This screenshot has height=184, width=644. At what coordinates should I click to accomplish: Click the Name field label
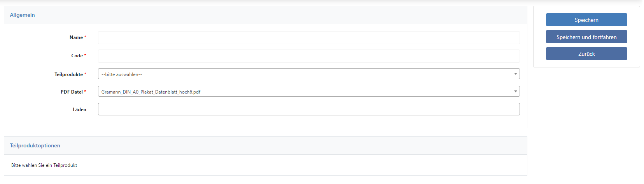(76, 37)
